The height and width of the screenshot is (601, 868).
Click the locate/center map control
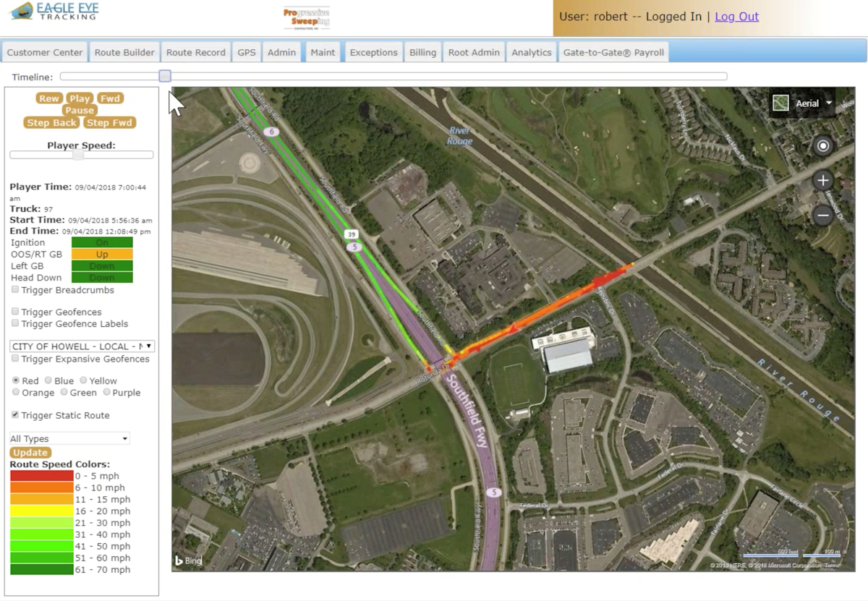click(823, 146)
